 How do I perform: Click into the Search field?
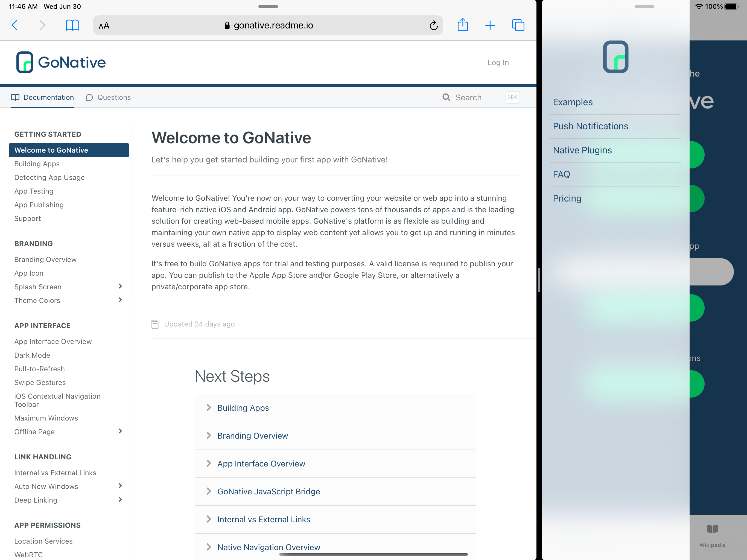pos(481,97)
